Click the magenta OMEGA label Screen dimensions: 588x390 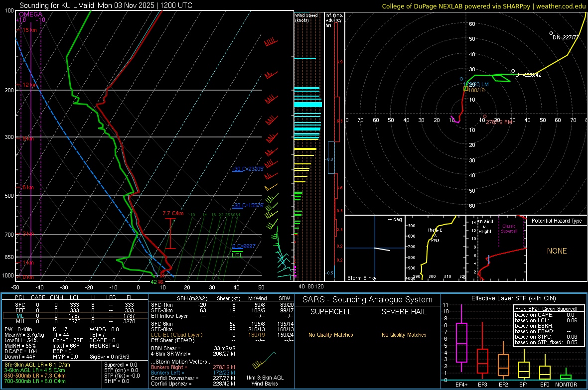click(x=31, y=14)
